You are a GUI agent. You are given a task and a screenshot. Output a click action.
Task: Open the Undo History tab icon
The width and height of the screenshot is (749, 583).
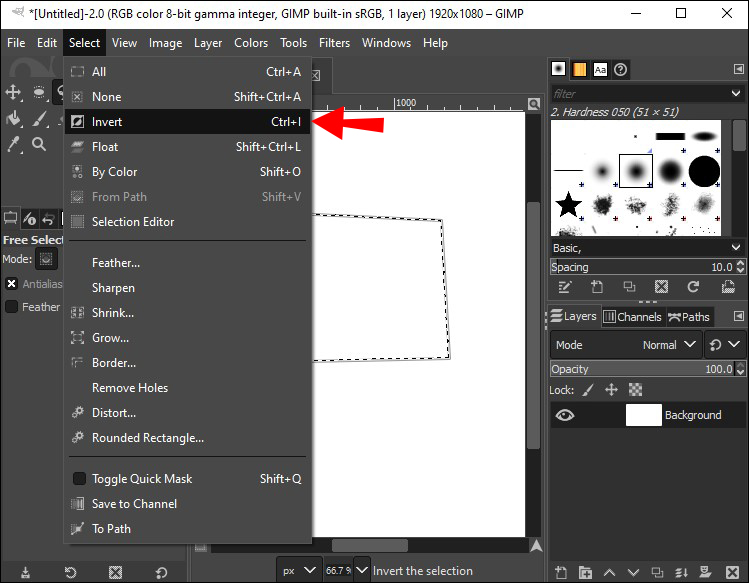(48, 219)
